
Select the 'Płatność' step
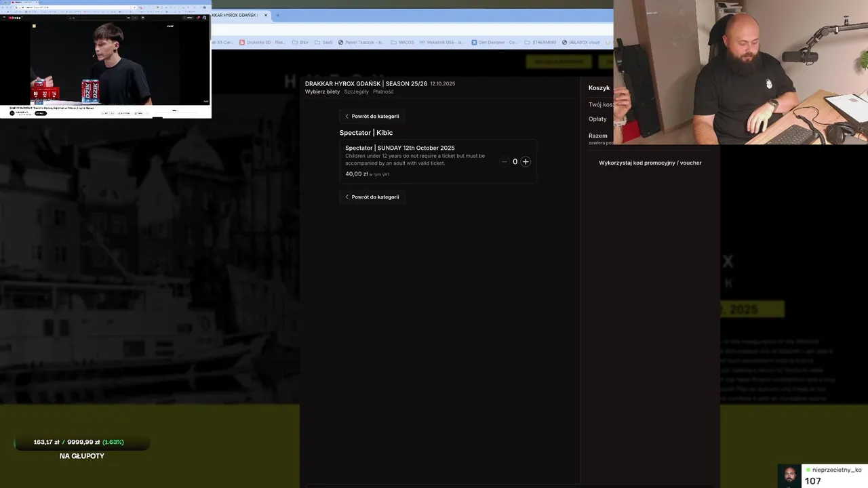pyautogui.click(x=383, y=91)
